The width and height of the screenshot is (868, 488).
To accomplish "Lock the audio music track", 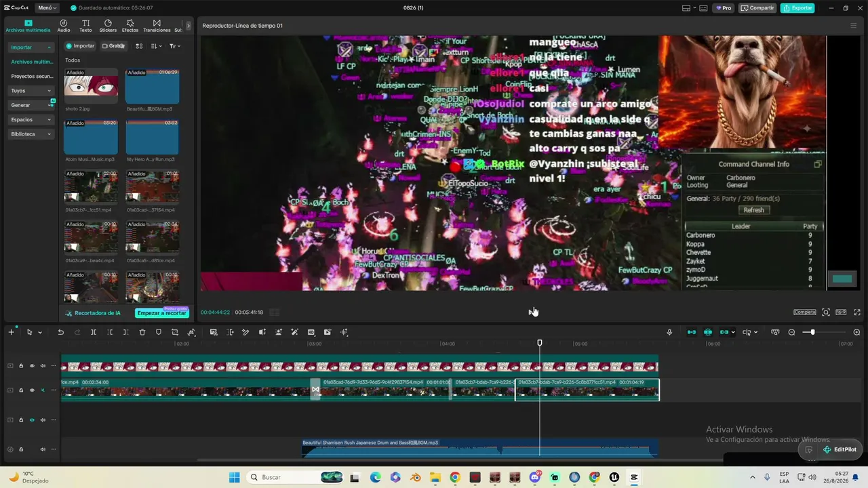I will (x=21, y=449).
